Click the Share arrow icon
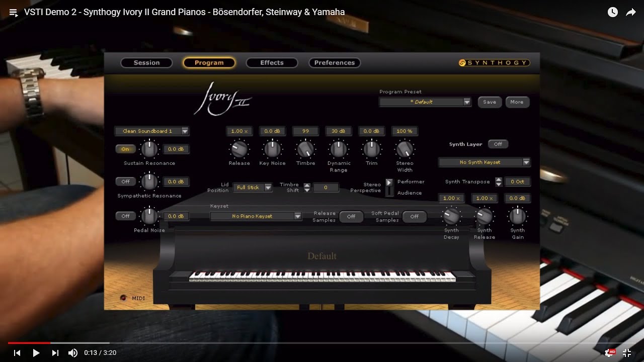The height and width of the screenshot is (362, 644). click(x=630, y=12)
